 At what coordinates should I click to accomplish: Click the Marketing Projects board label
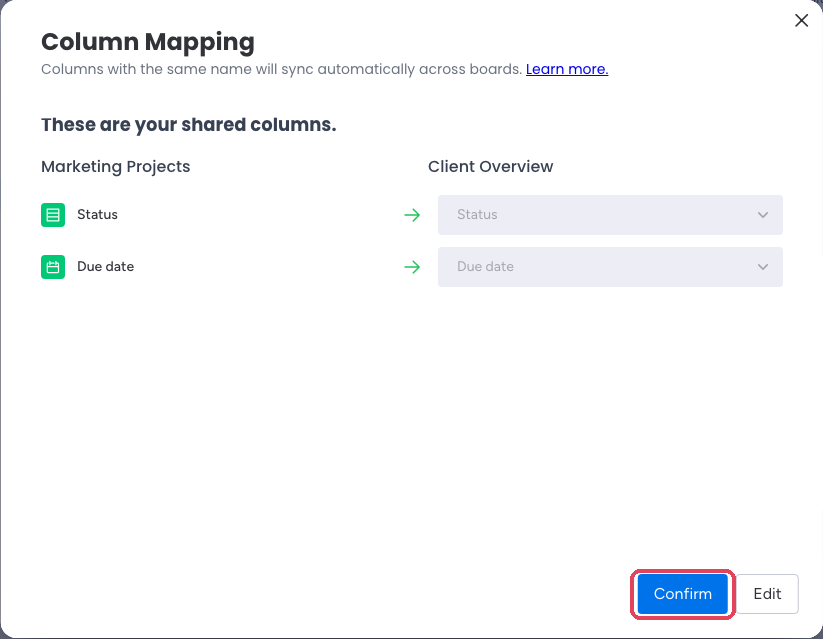coord(115,166)
